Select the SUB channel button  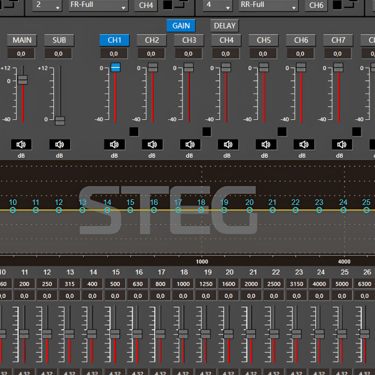click(x=59, y=40)
